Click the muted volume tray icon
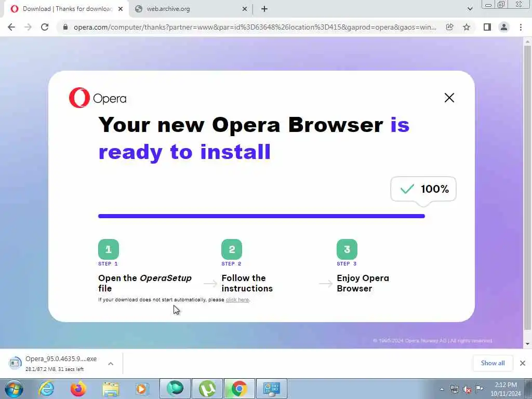The width and height of the screenshot is (532, 399). point(467,389)
